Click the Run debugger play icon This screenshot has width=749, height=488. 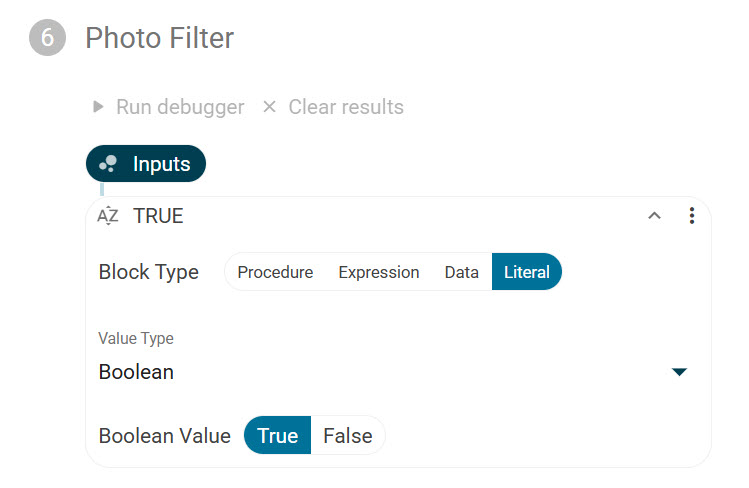point(98,106)
